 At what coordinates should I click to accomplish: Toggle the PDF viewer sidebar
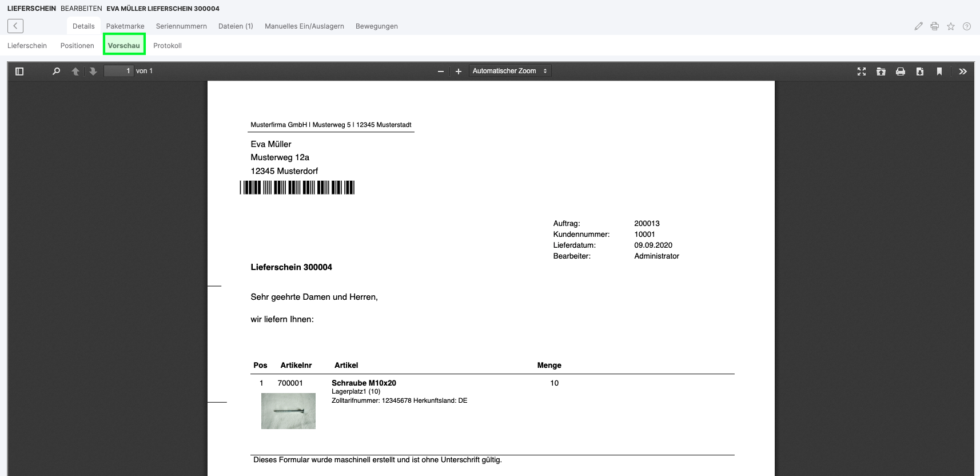19,72
